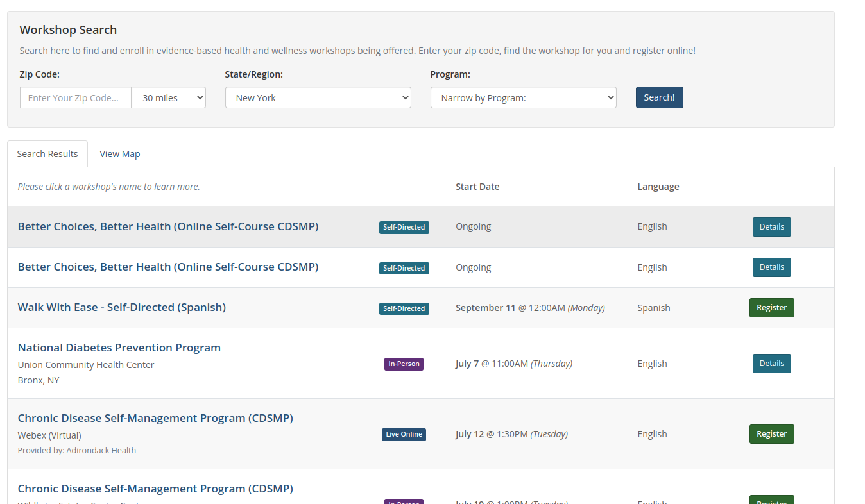Select the Search Results tab
865x504 pixels.
click(47, 154)
